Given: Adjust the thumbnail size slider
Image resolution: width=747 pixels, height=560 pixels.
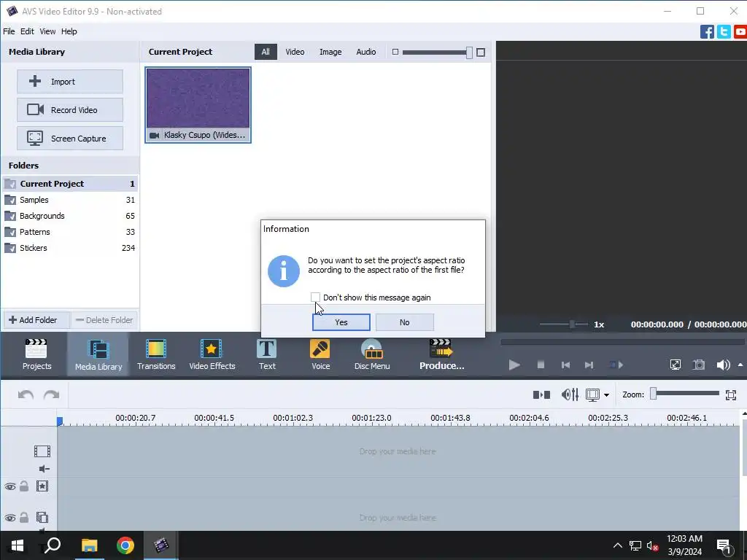Looking at the screenshot, I should tap(469, 52).
